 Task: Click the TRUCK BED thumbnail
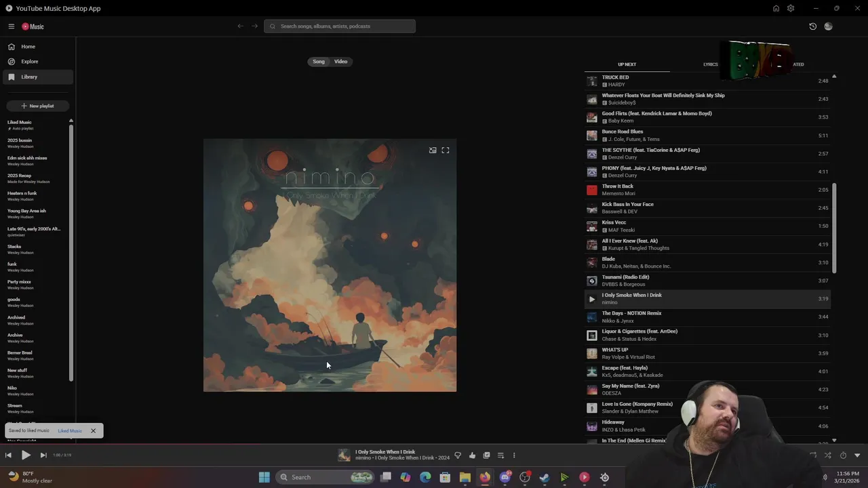(x=592, y=81)
